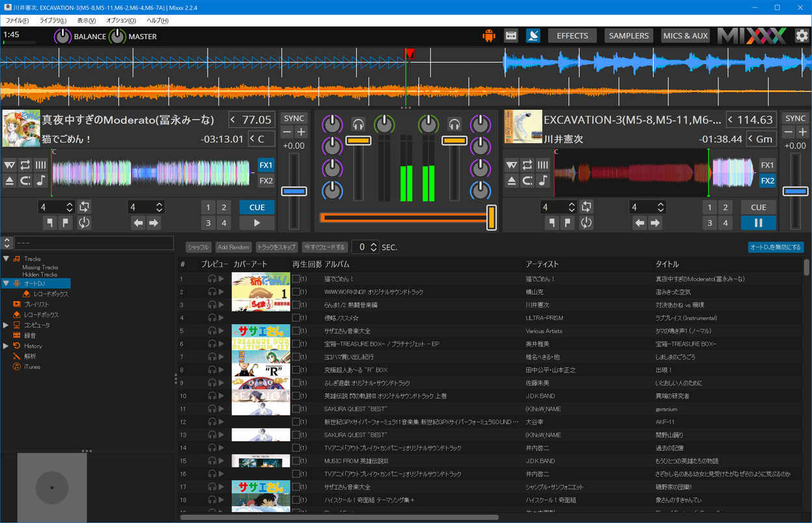Collapse the Tracks tree node
This screenshot has width=812, height=523.
(x=6, y=259)
